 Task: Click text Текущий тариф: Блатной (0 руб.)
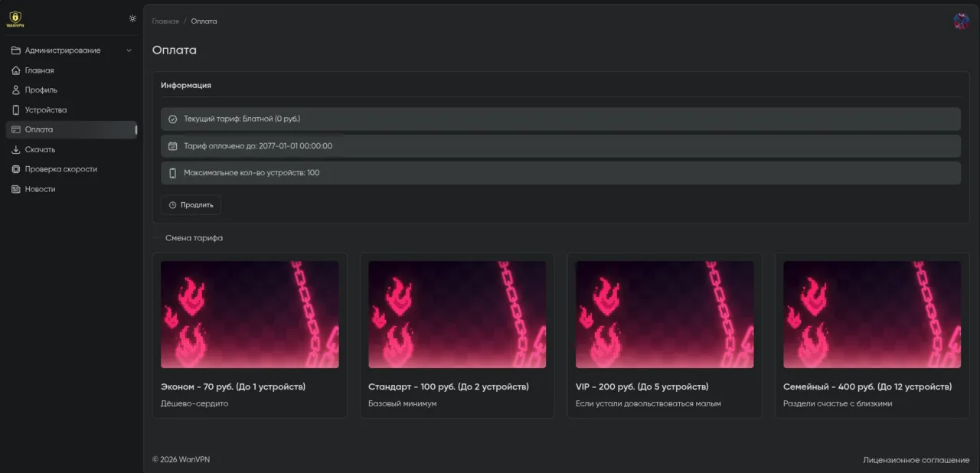click(242, 119)
